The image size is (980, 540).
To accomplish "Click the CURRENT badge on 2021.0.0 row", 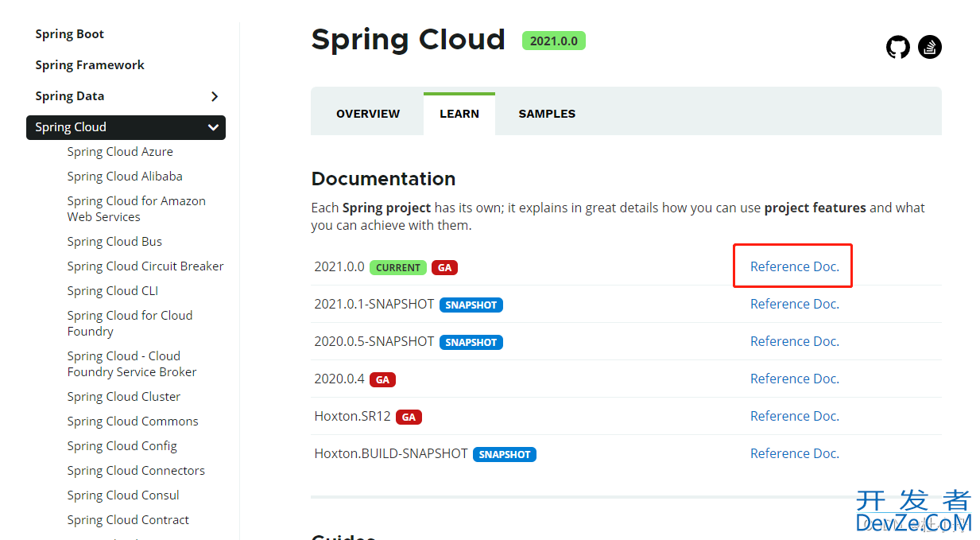I will [398, 267].
